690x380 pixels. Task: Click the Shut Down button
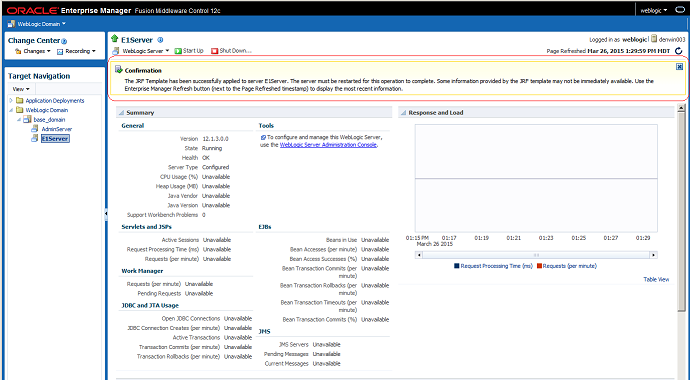point(231,51)
